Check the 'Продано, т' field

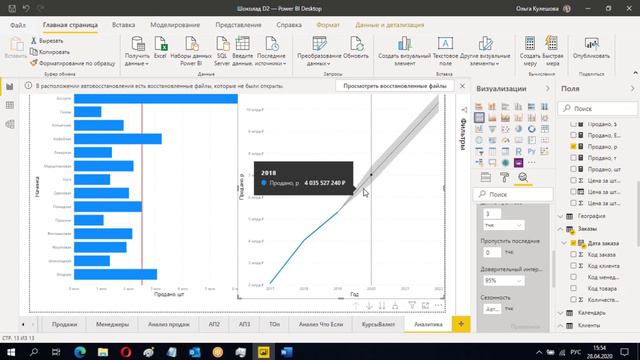(573, 158)
